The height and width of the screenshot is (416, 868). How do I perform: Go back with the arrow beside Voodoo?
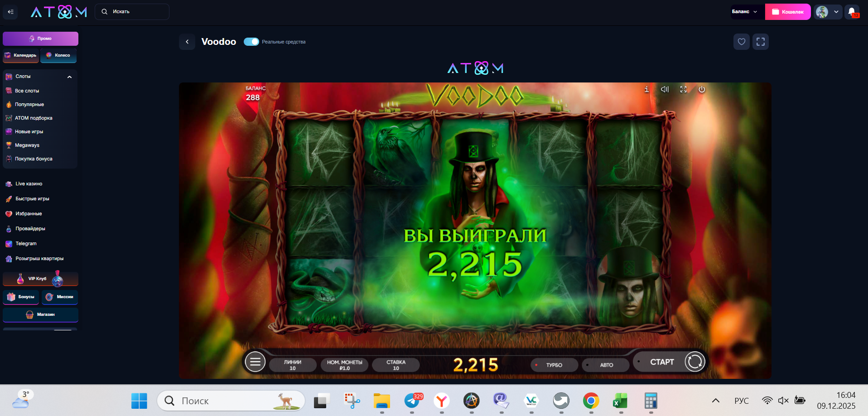pos(187,42)
